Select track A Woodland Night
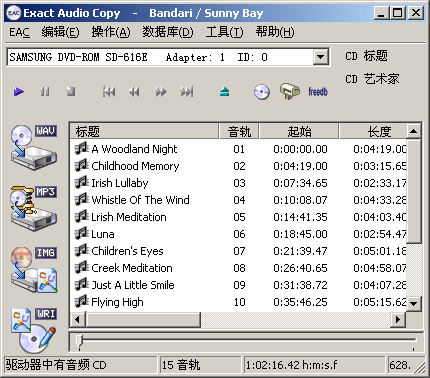The height and width of the screenshot is (378, 430). point(134,149)
